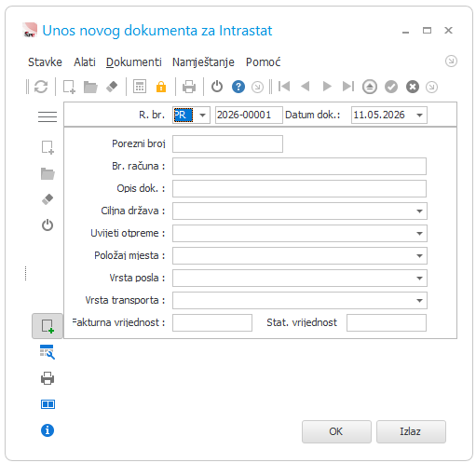Click the refresh icon in the toolbar
The image size is (476, 463).
click(41, 87)
